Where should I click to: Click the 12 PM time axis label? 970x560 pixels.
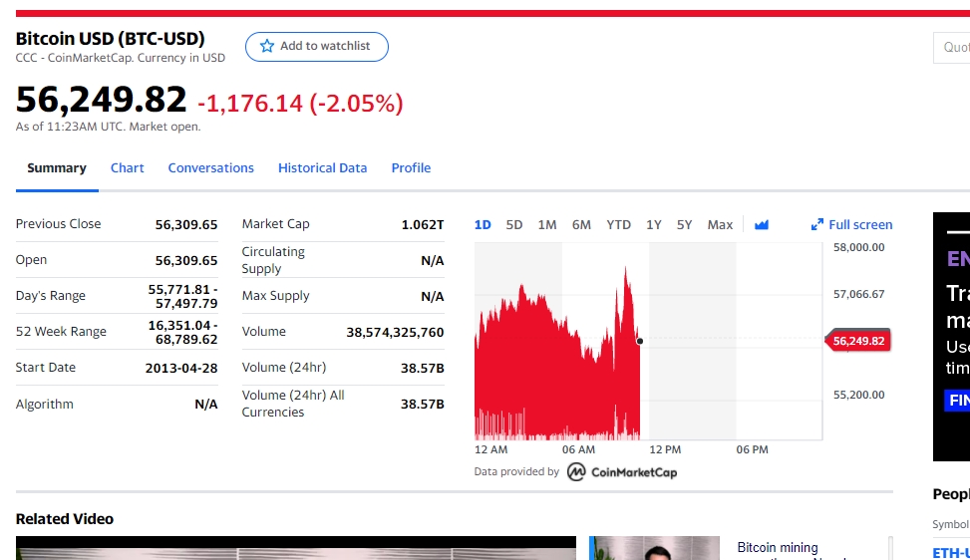click(x=665, y=450)
